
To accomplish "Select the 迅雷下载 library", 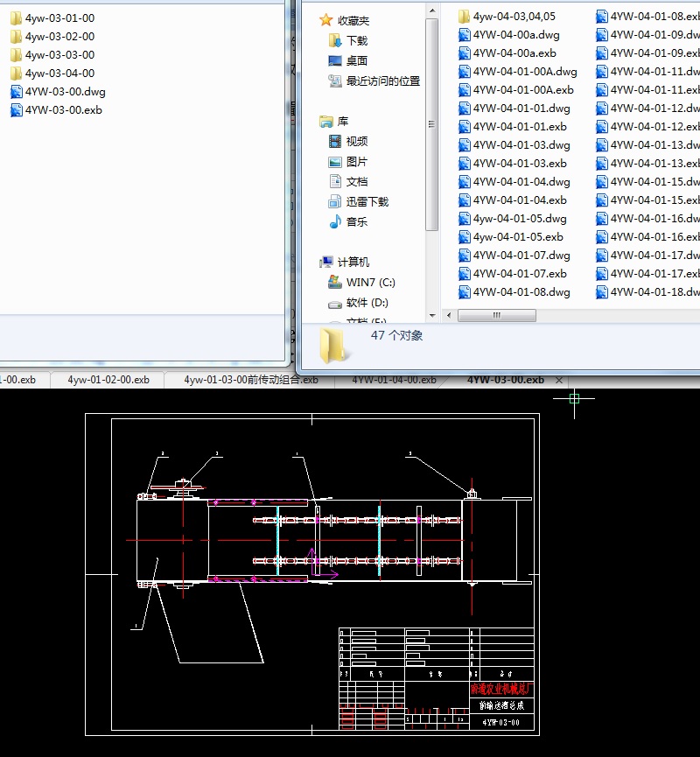I will [367, 201].
